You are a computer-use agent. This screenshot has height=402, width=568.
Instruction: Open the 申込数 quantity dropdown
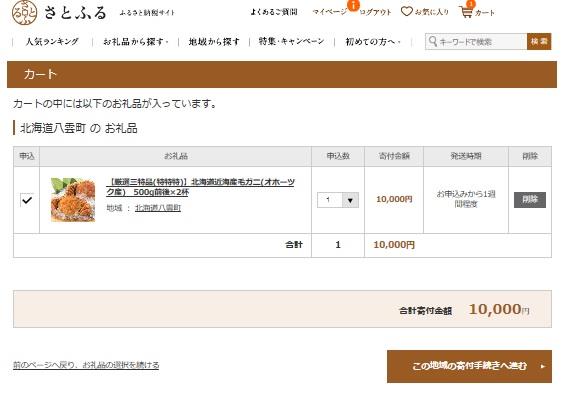(338, 200)
